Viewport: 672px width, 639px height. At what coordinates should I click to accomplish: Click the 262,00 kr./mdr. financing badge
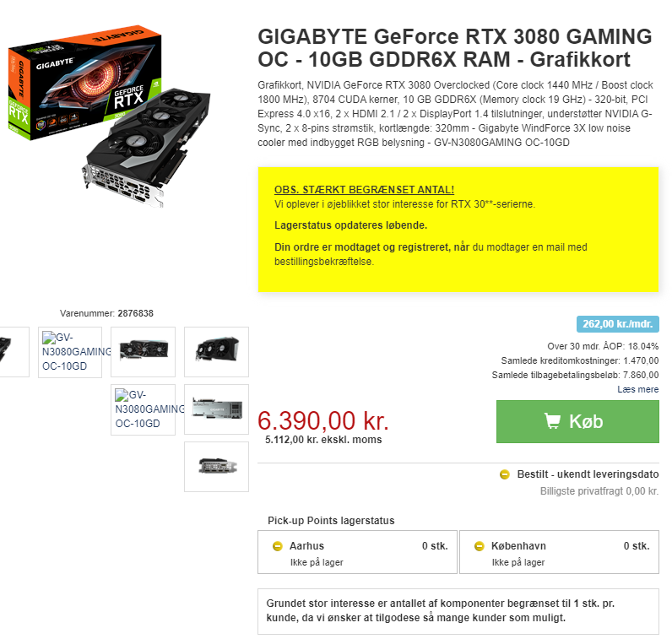(618, 324)
